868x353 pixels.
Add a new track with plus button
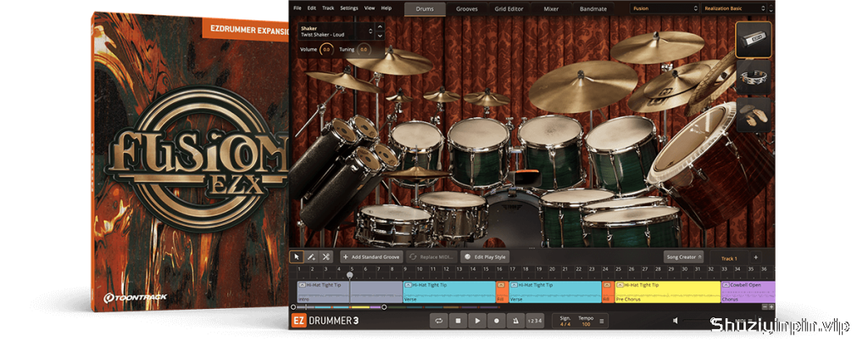pos(755,258)
